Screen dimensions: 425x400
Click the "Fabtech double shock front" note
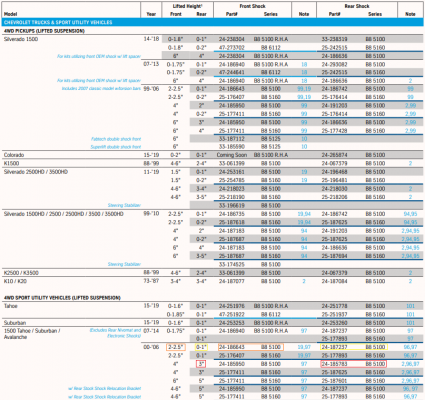click(x=116, y=139)
